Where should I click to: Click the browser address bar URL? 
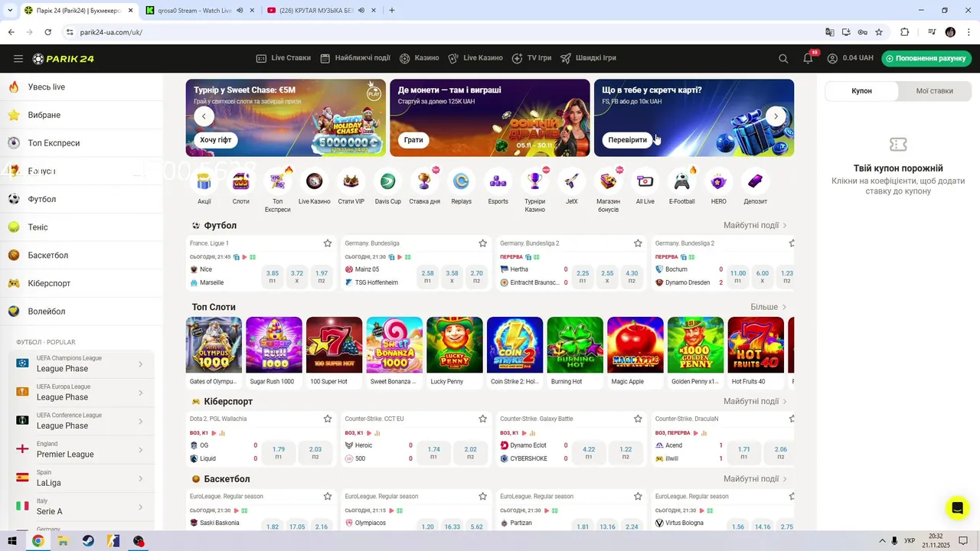[111, 32]
